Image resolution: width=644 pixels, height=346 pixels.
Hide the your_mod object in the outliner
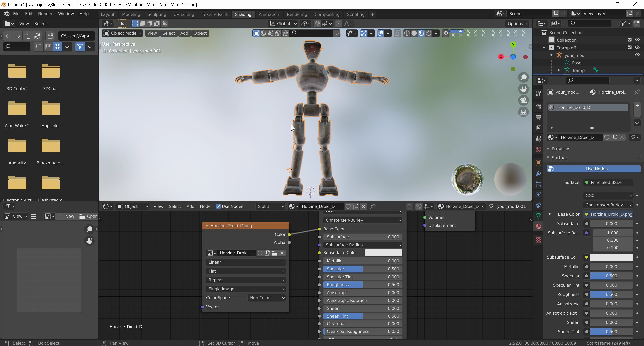pos(637,55)
